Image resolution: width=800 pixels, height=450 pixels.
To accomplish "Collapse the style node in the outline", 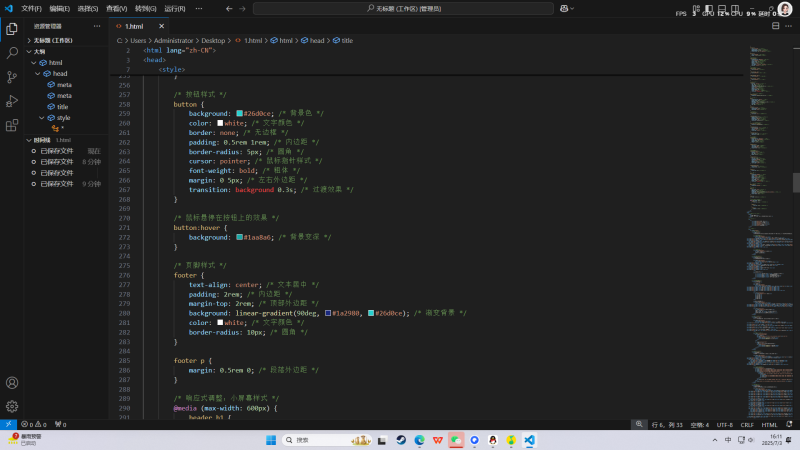I will tap(42, 118).
